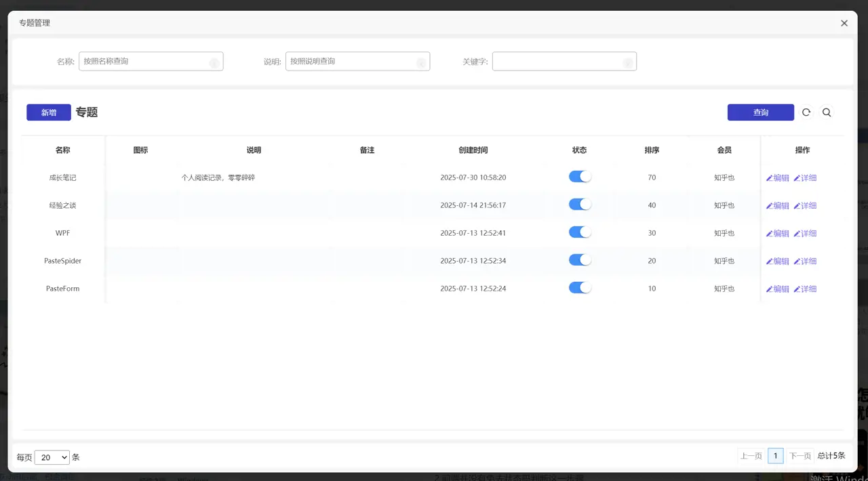This screenshot has height=481, width=868.
Task: Click the PasteForm name cell
Action: (x=62, y=289)
